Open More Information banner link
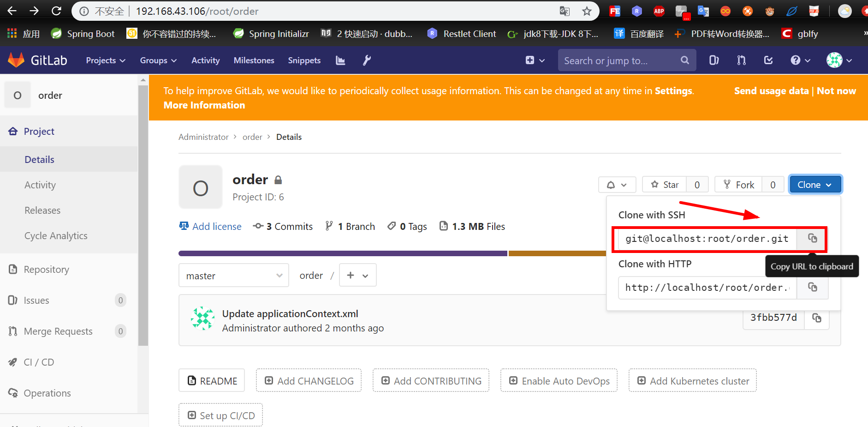The width and height of the screenshot is (868, 427). tap(204, 105)
